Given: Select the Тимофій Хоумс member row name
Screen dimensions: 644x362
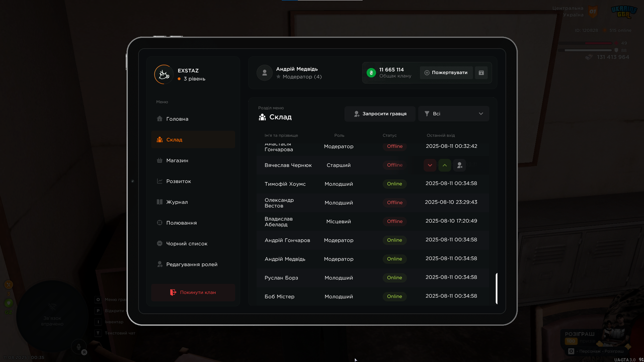Looking at the screenshot, I should 285,184.
